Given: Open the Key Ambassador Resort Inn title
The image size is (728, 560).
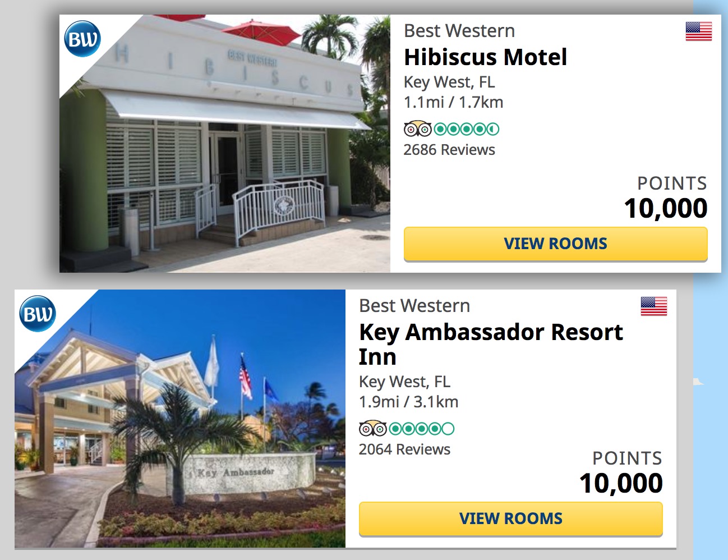Looking at the screenshot, I should 490,344.
